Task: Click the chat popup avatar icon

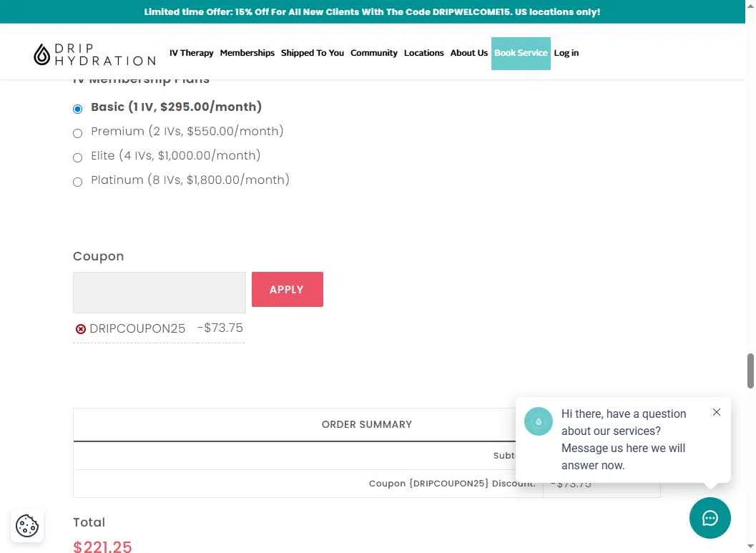Action: coord(538,421)
